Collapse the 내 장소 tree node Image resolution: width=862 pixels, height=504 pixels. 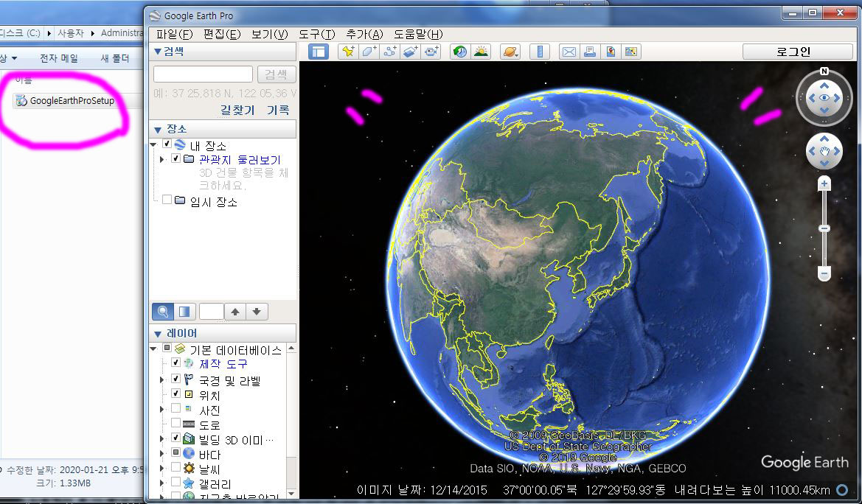coord(153,144)
